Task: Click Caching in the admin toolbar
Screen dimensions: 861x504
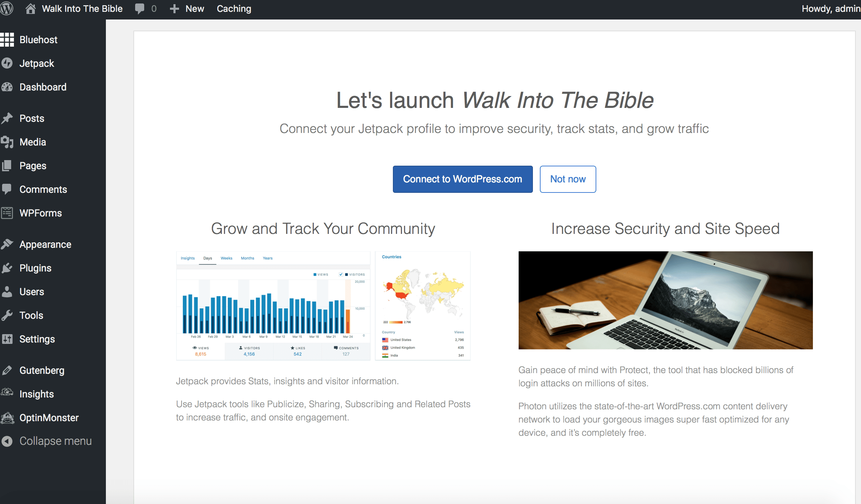Action: tap(234, 8)
